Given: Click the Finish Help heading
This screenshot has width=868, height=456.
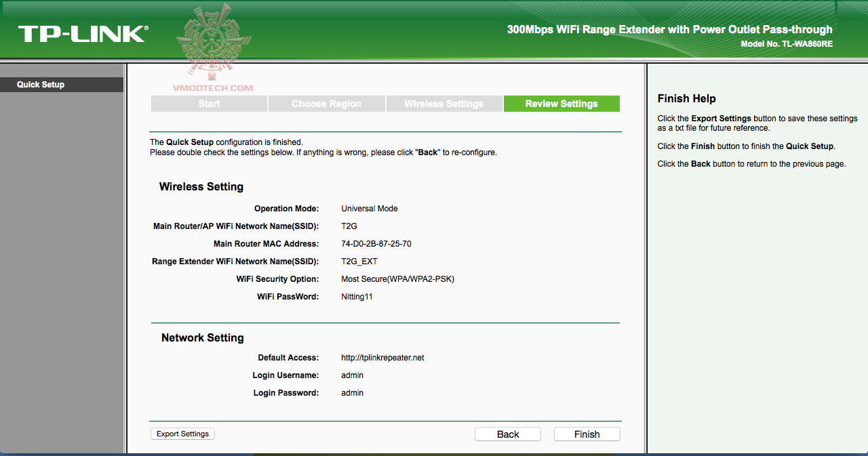Looking at the screenshot, I should click(x=687, y=99).
